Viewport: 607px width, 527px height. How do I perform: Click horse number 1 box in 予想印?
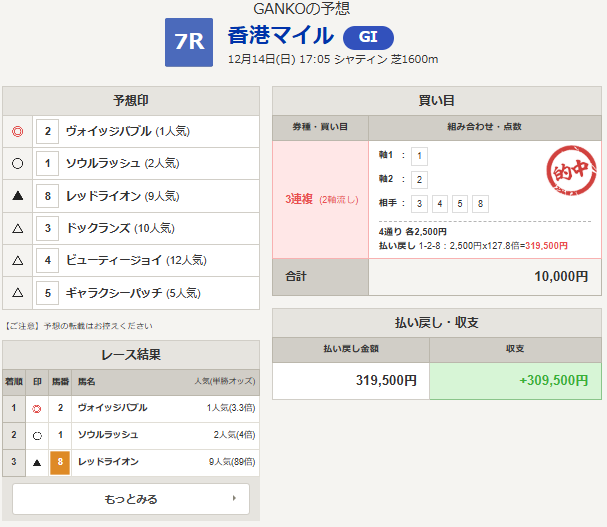click(x=47, y=163)
